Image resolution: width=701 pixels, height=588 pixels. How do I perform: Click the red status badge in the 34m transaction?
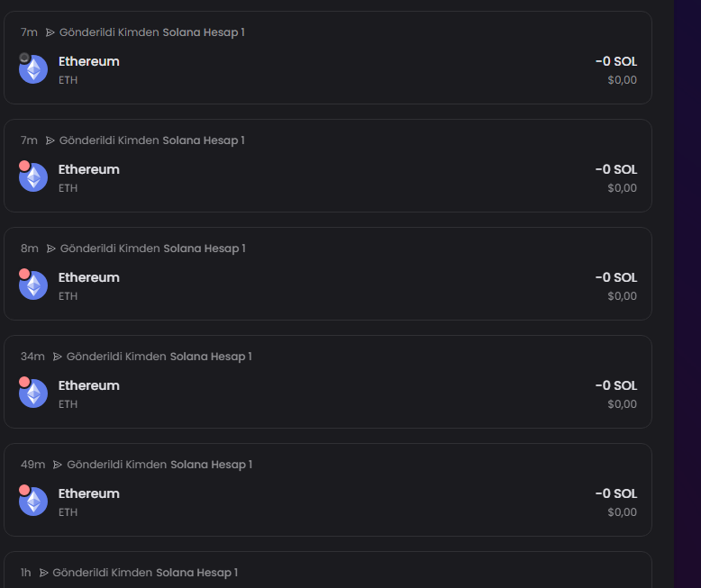coord(24,382)
